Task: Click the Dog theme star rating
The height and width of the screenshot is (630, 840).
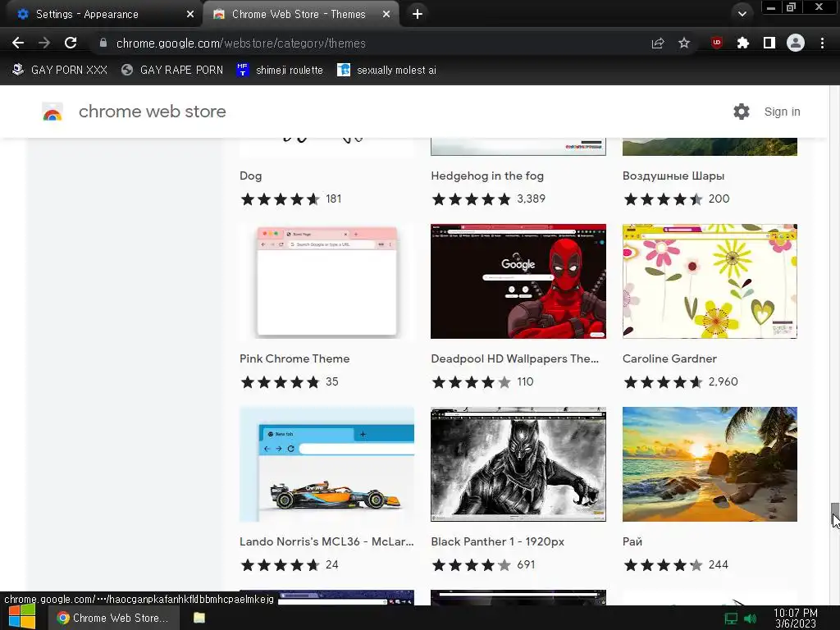Action: [x=280, y=199]
